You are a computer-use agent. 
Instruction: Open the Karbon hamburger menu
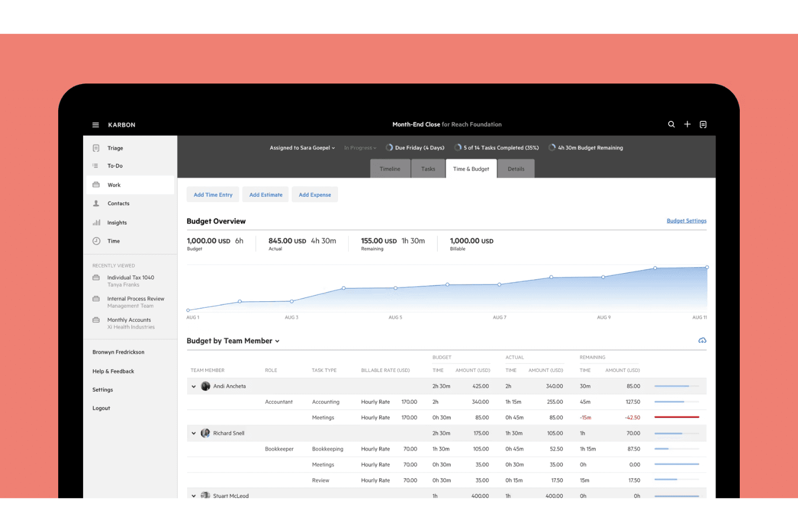click(x=95, y=125)
